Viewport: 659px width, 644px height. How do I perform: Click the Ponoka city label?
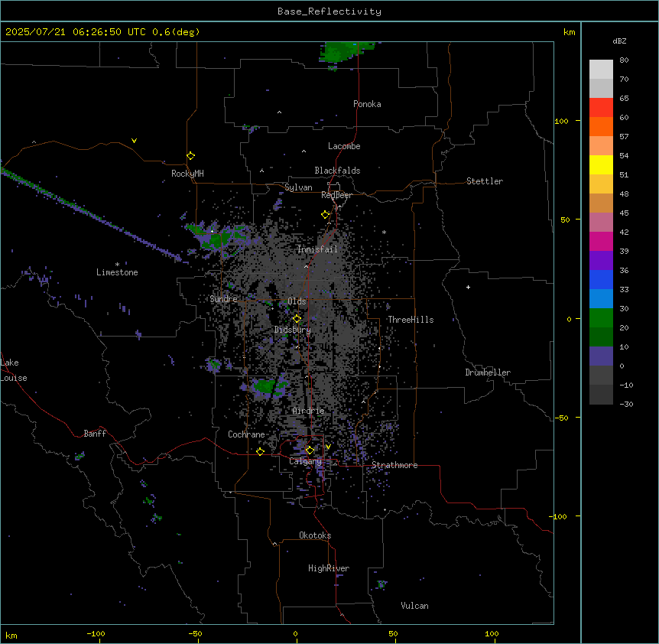[367, 104]
